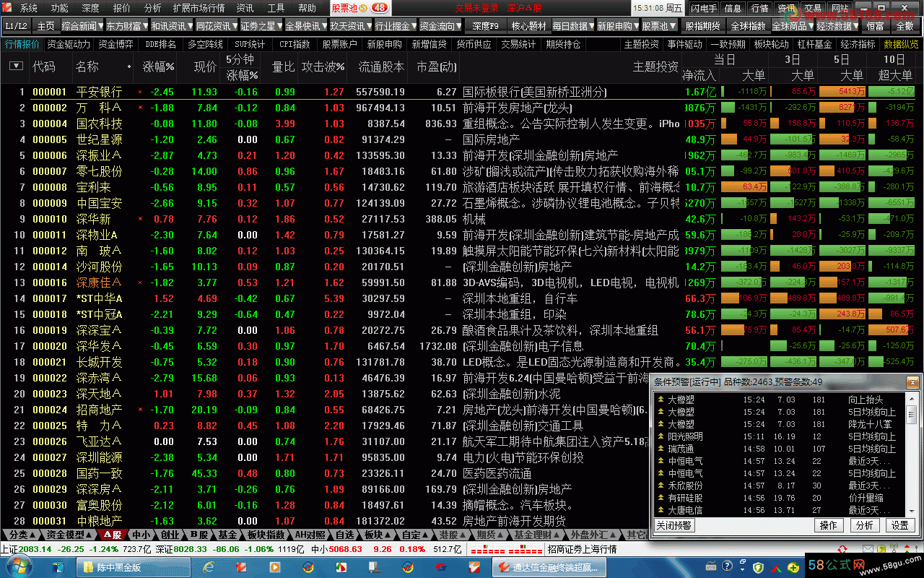Open the red 48 notification badge

pyautogui.click(x=380, y=8)
